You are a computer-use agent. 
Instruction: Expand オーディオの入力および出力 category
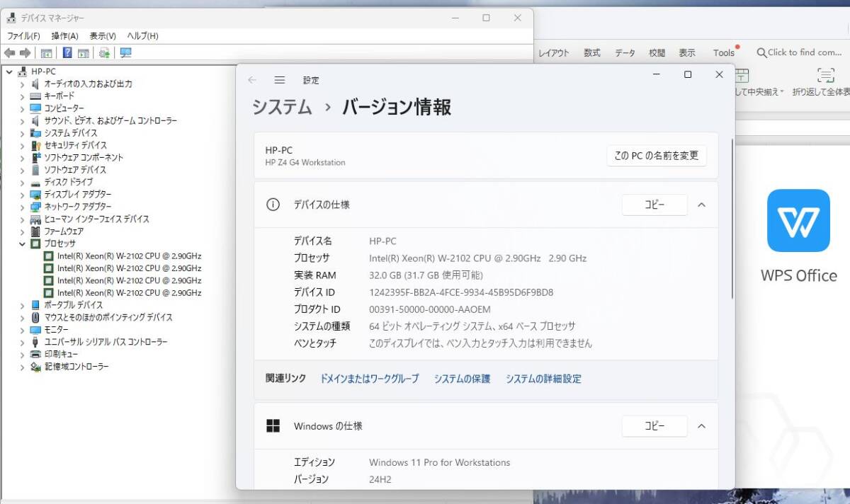[x=22, y=84]
